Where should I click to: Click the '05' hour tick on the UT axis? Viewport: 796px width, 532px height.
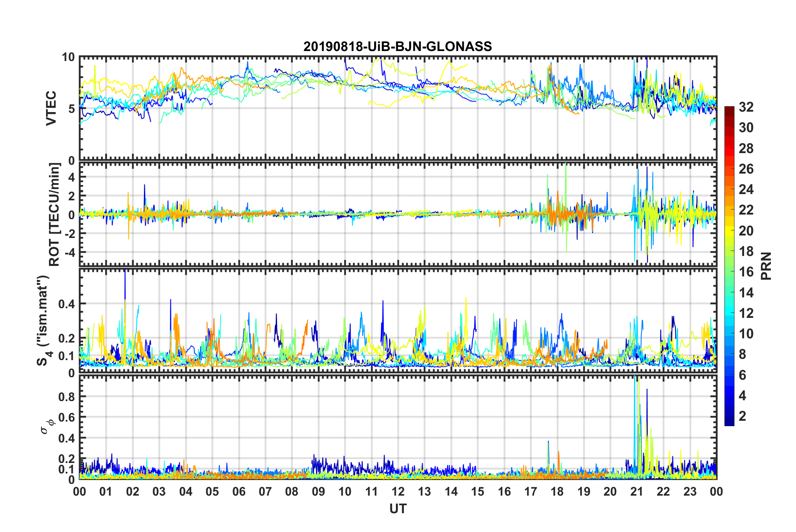pos(212,491)
